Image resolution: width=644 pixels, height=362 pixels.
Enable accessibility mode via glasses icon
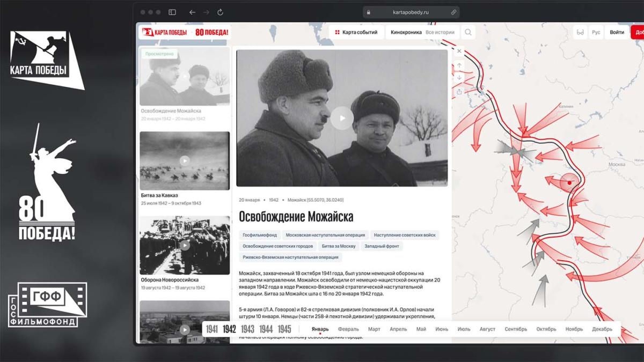coord(580,32)
